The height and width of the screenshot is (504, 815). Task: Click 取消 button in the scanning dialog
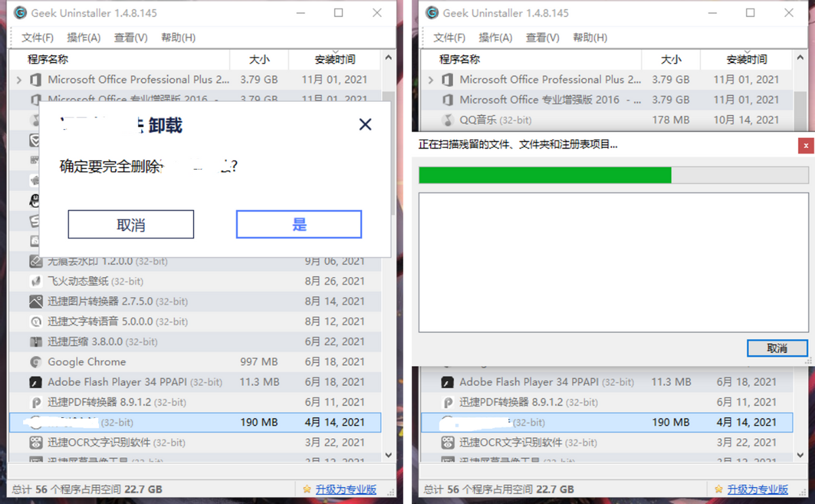(777, 348)
